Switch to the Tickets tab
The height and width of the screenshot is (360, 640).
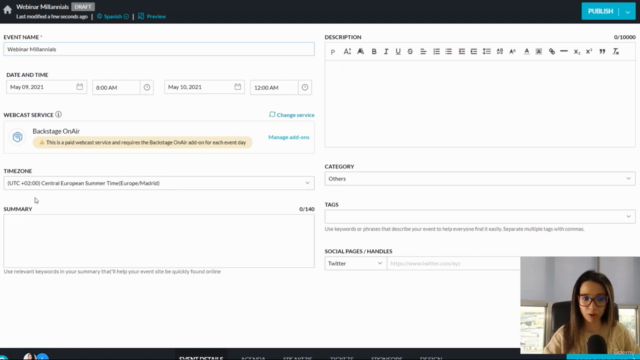pos(342,358)
